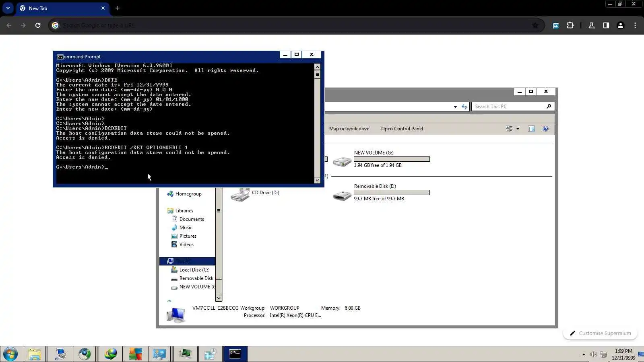Click the navigation pane scroll-down arrow
This screenshot has height=362, width=644.
pos(219,298)
